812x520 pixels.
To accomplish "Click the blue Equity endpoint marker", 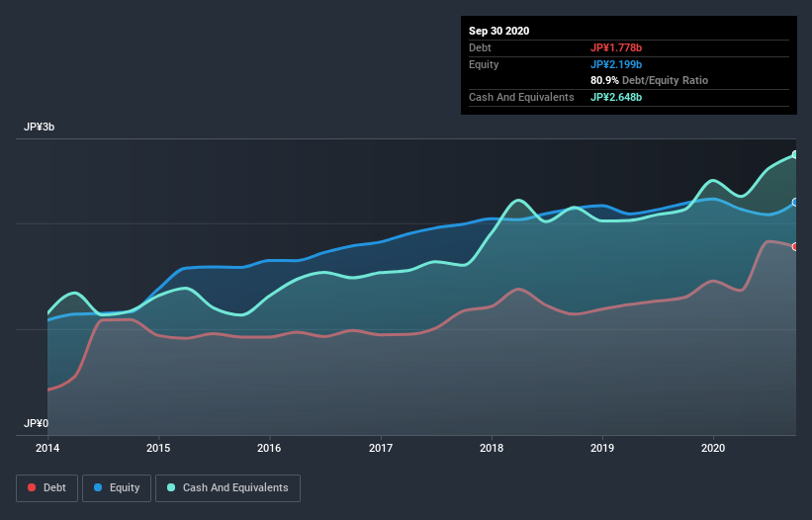I will 795,203.
